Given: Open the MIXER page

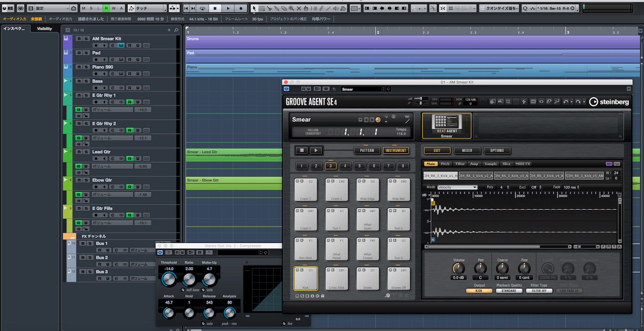Looking at the screenshot, I should click(468, 150).
